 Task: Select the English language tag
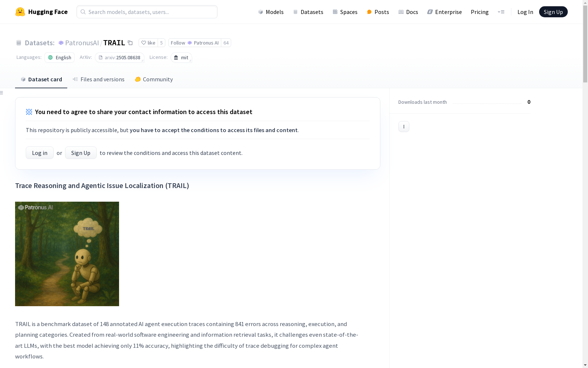(60, 57)
